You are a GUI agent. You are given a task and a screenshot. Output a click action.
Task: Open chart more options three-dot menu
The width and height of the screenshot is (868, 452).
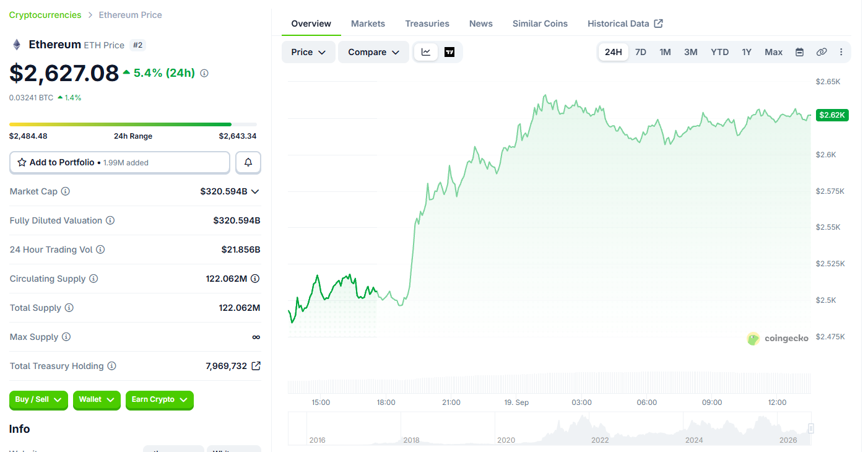[x=841, y=52]
